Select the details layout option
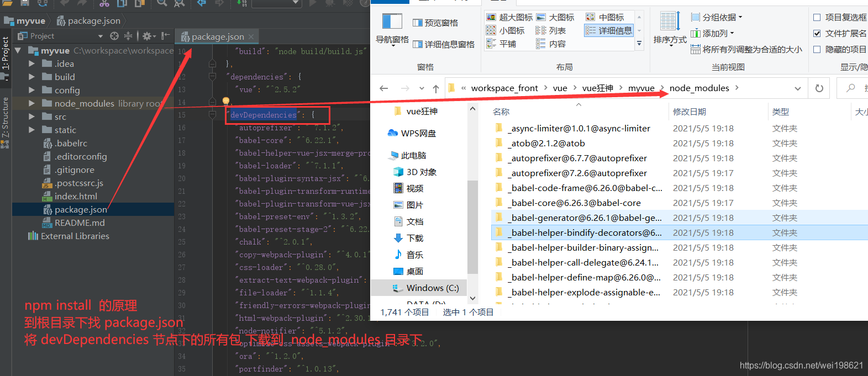 (x=608, y=30)
